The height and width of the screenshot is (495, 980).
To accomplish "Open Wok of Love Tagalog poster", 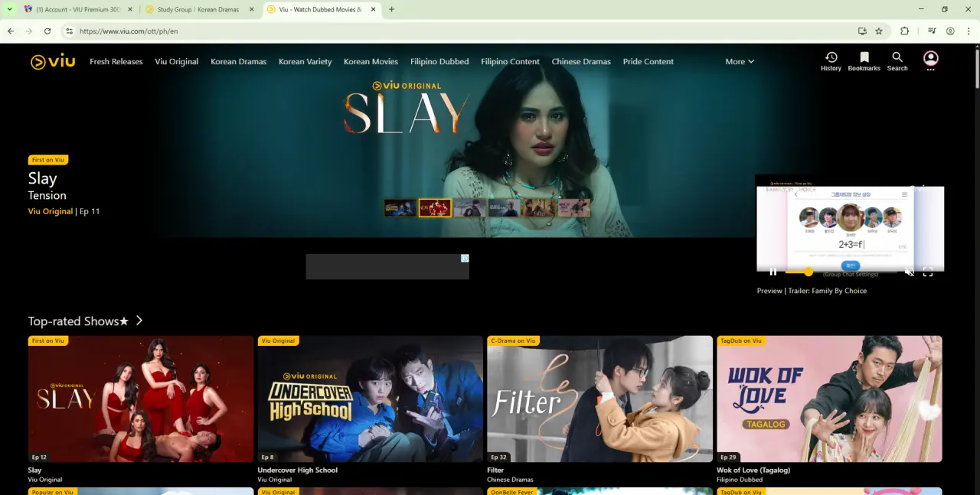I will (830, 399).
